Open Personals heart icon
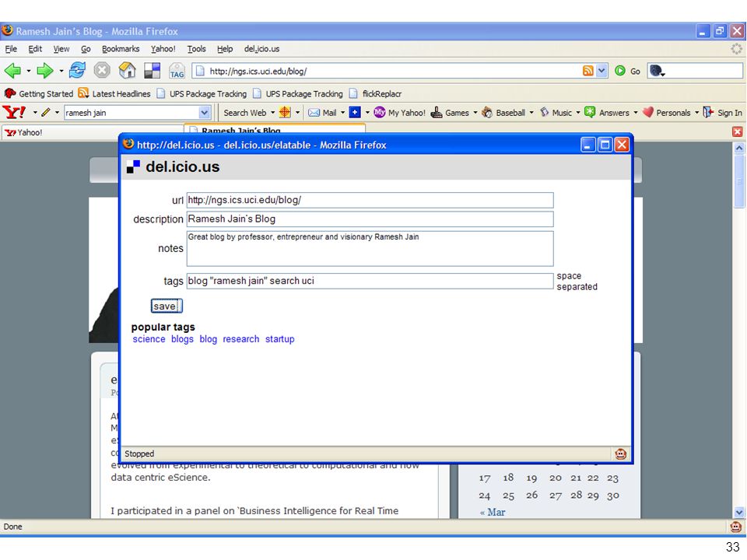 648,112
